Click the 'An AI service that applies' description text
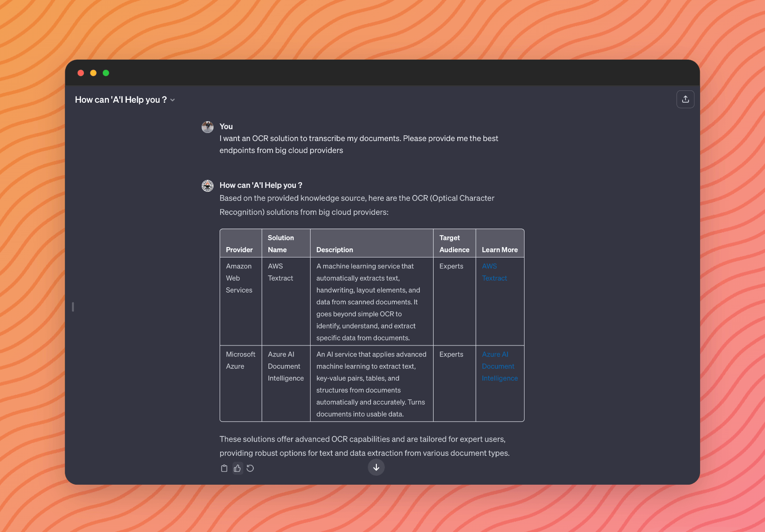 coord(372,384)
